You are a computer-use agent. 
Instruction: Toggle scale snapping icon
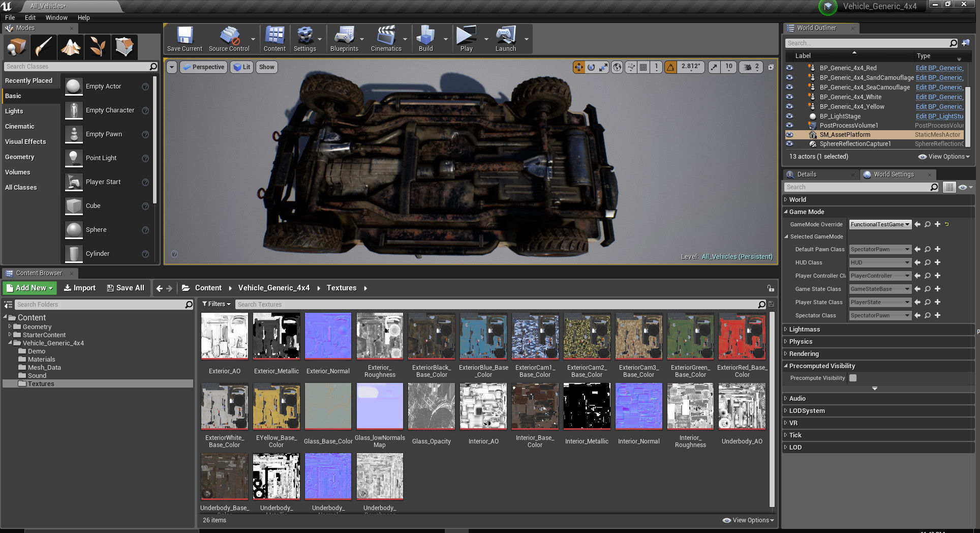pyautogui.click(x=714, y=67)
